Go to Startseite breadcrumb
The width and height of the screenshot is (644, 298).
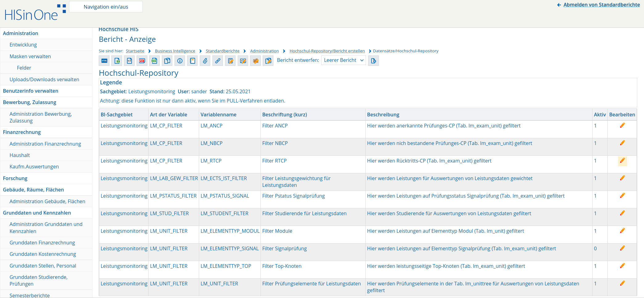point(135,51)
